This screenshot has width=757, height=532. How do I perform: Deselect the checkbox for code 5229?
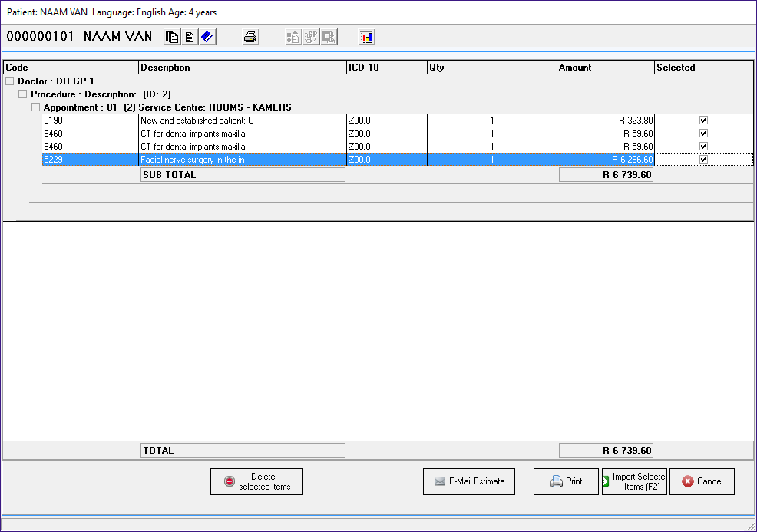click(703, 160)
